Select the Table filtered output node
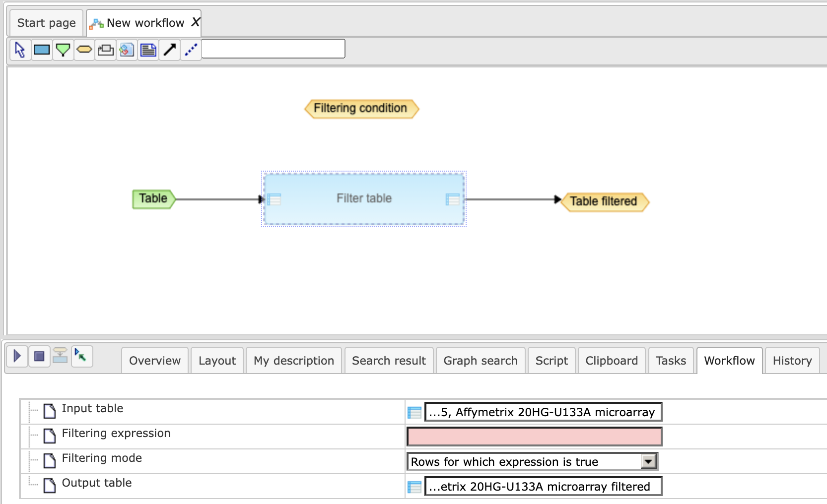The width and height of the screenshot is (827, 504). 605,201
